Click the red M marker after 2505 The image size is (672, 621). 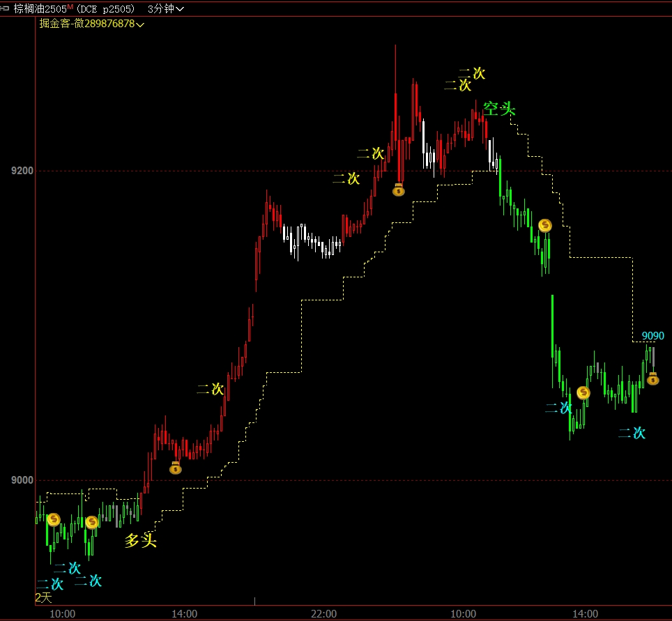(70, 7)
